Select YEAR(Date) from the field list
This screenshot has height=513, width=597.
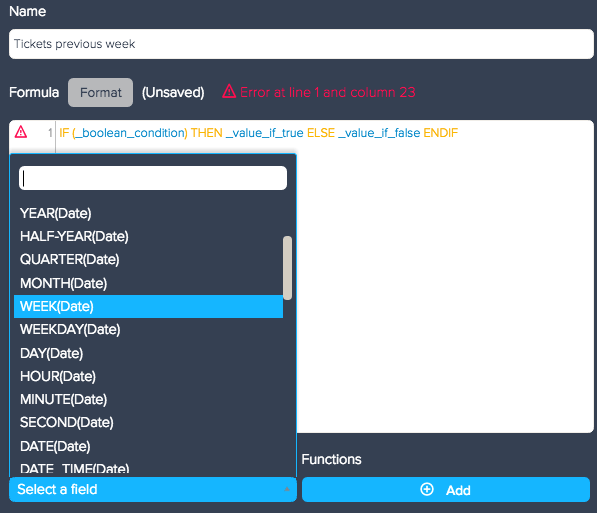click(148, 213)
